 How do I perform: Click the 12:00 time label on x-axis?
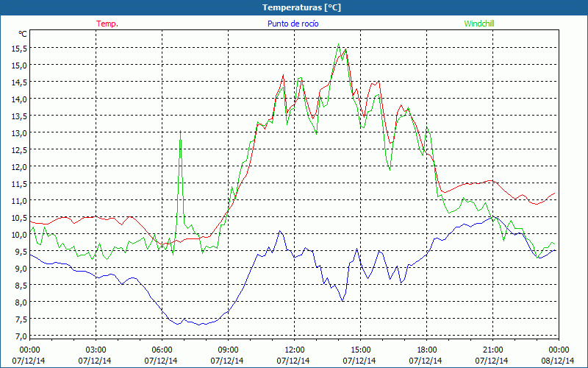click(x=295, y=350)
